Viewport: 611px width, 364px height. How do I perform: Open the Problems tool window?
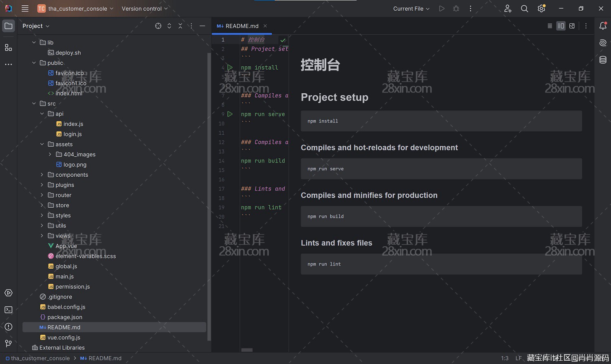9,327
